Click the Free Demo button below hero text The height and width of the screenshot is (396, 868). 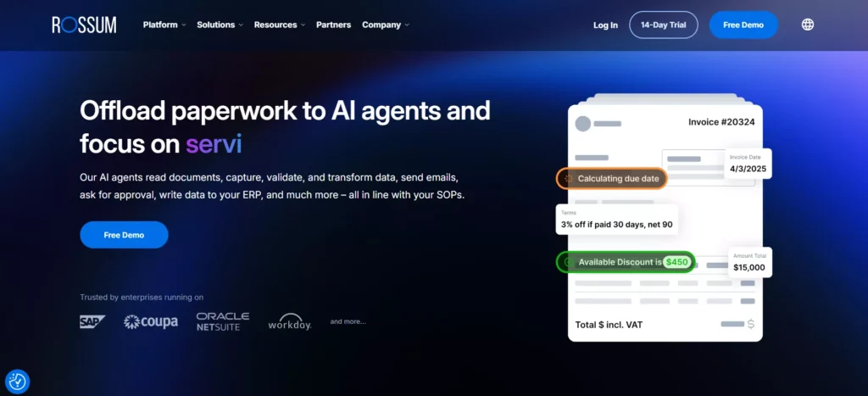pos(124,235)
